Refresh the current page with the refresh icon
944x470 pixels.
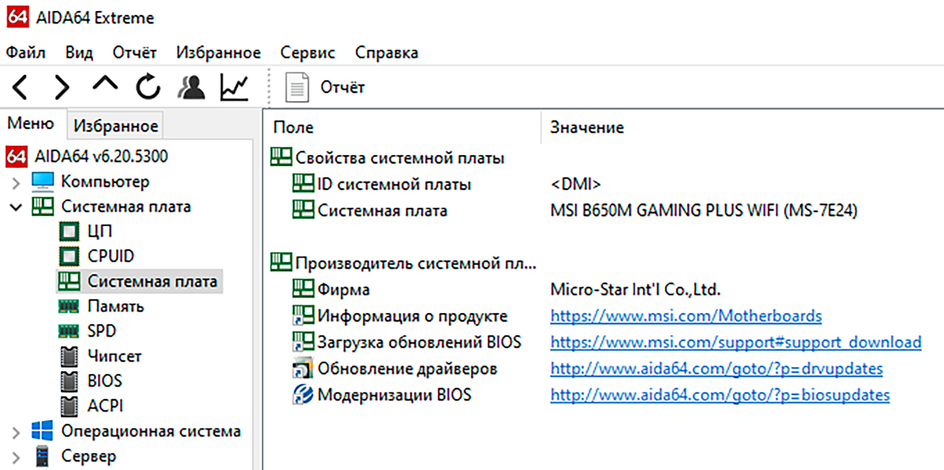coord(148,88)
